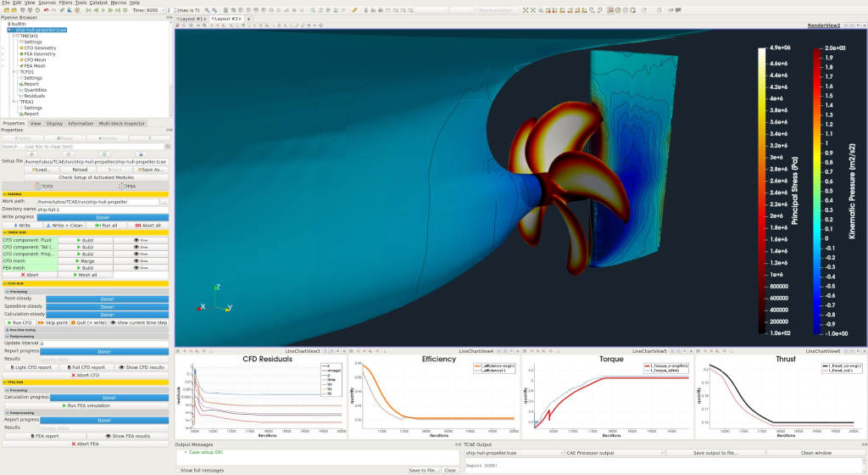Screen dimensions: 868x475
Task: Build the CFD component: Tail
Action: click(86, 247)
